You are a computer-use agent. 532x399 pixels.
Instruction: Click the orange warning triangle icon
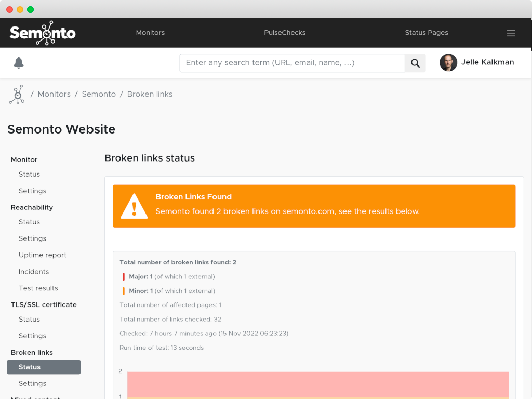pos(134,206)
